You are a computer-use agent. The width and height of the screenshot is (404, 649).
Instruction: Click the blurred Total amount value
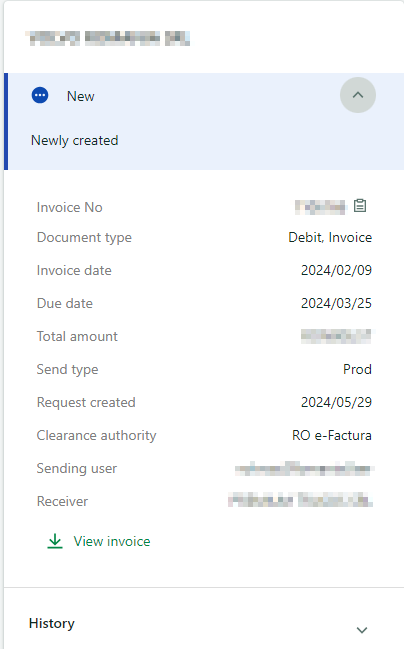[x=337, y=336]
